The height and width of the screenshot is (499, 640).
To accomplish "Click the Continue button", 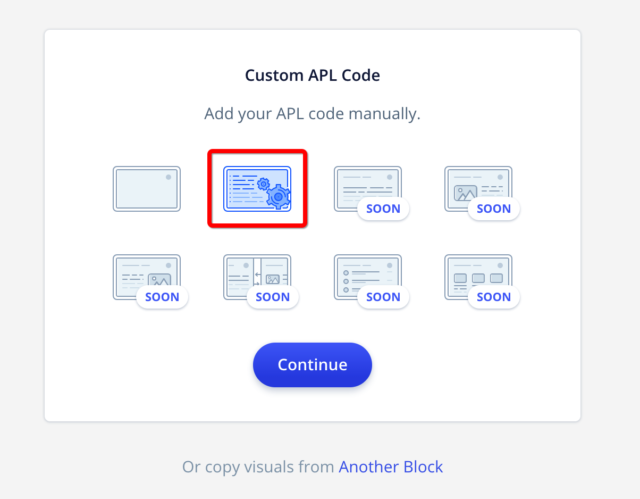I will pos(312,364).
